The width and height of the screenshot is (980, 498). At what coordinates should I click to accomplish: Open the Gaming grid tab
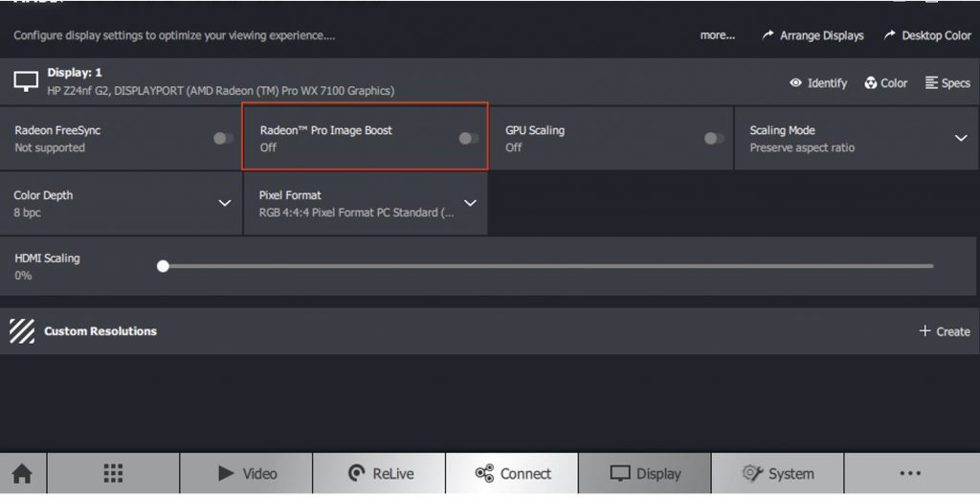(113, 474)
